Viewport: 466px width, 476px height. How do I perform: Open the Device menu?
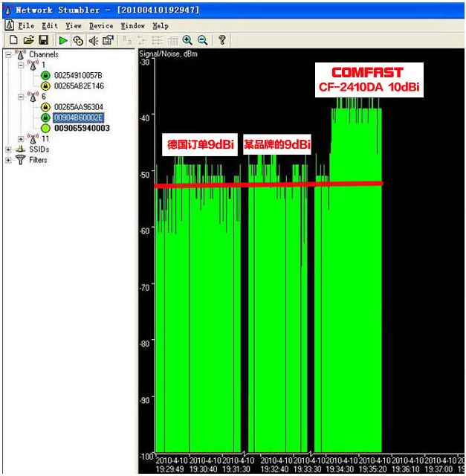tap(101, 26)
